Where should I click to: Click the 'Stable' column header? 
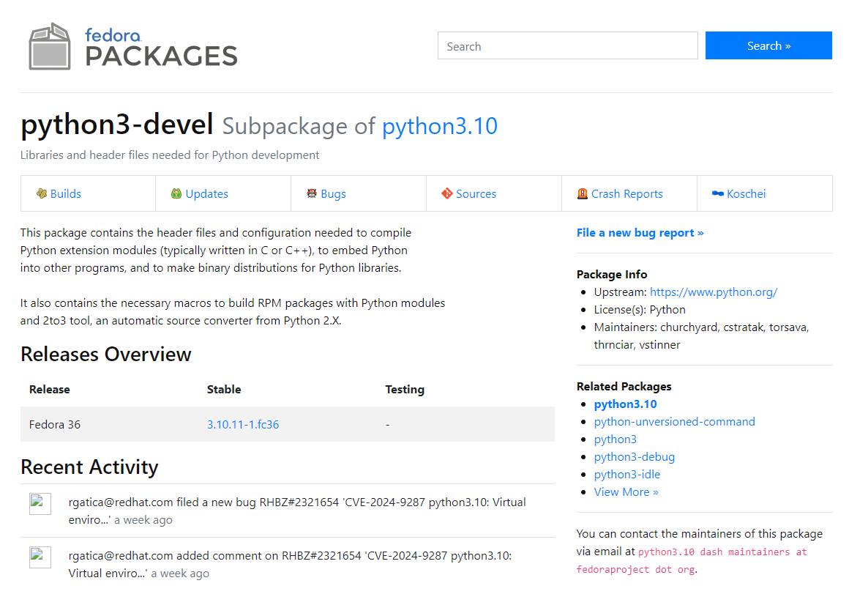(x=224, y=390)
